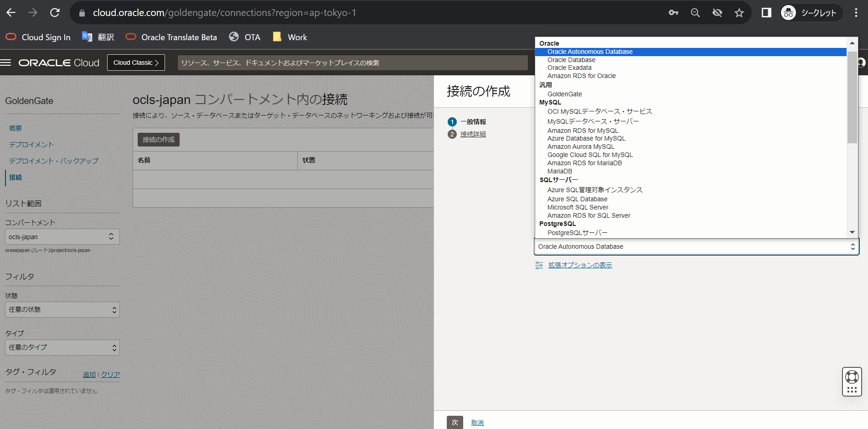This screenshot has height=429, width=868.
Task: Go to wizard step 2 接続詳細
Action: (x=467, y=134)
